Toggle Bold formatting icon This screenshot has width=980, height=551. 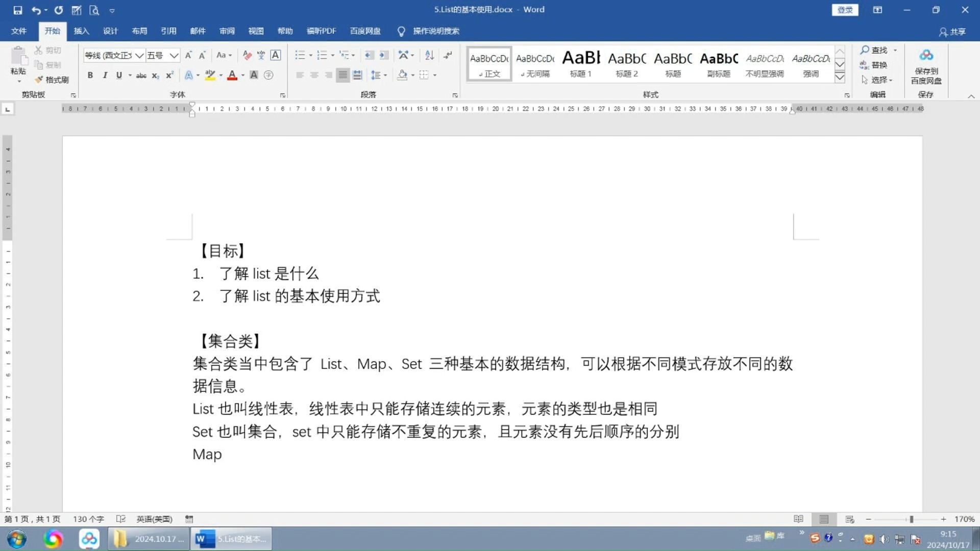tap(90, 74)
